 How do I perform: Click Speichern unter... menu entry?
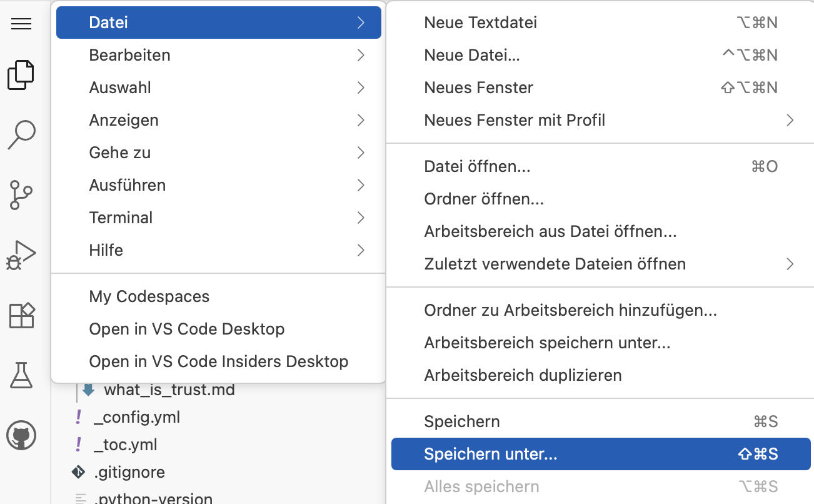point(601,454)
